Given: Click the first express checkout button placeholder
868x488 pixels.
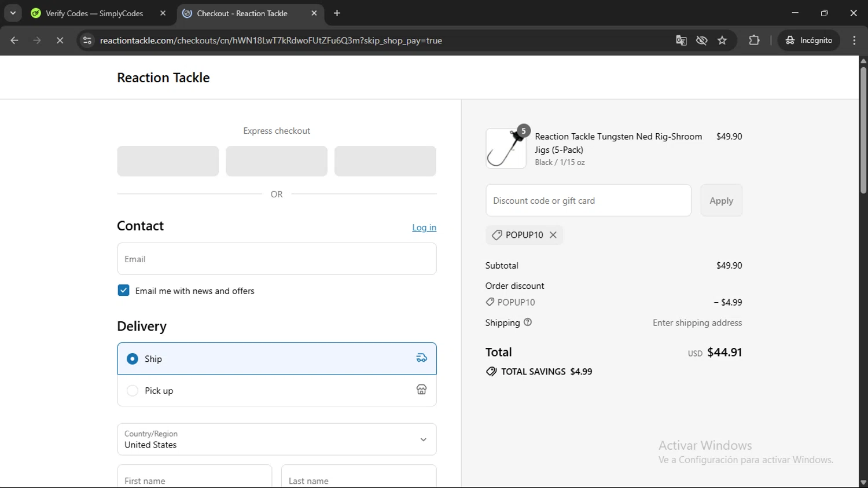Looking at the screenshot, I should [168, 161].
